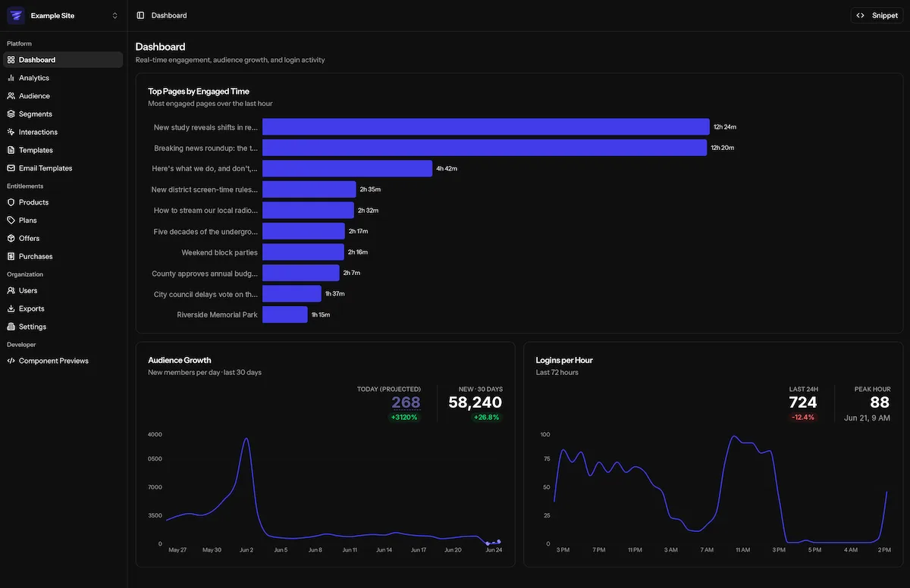Image resolution: width=910 pixels, height=588 pixels.
Task: Click the +26.8% growth badge
Action: coord(487,418)
